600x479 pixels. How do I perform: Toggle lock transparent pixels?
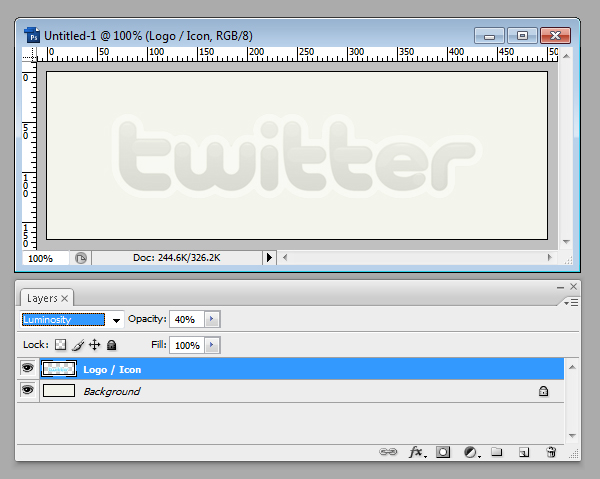pyautogui.click(x=60, y=345)
